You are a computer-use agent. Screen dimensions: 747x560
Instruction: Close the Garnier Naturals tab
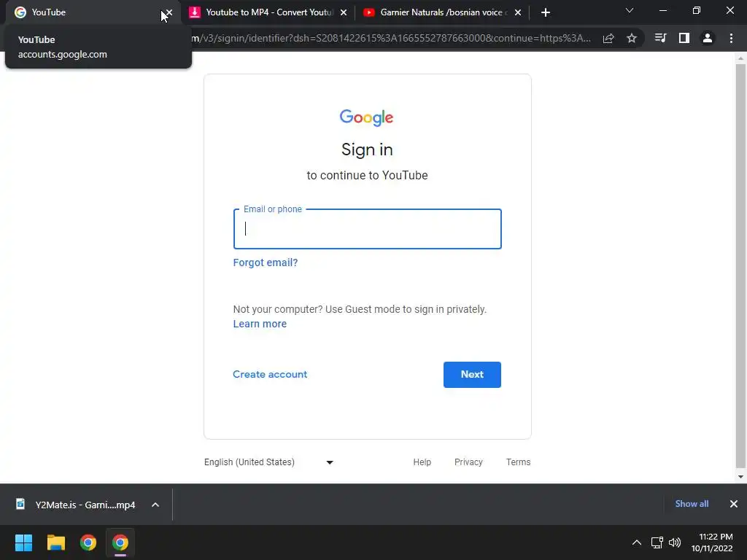(518, 12)
